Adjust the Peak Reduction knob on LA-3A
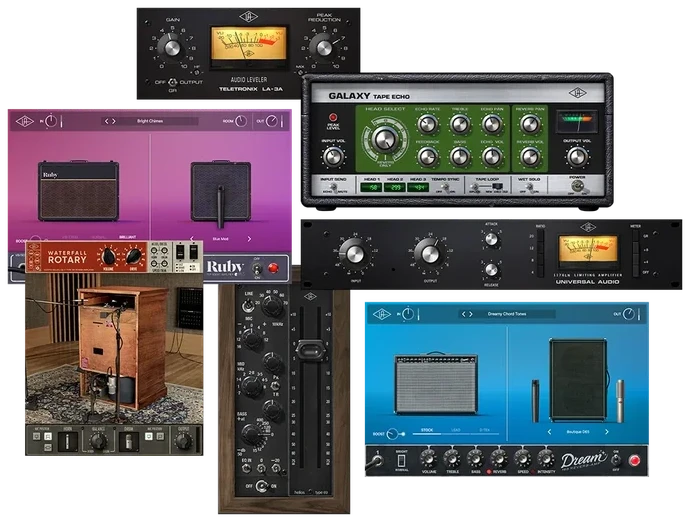Viewport: 690px width, 522px height. [x=324, y=48]
